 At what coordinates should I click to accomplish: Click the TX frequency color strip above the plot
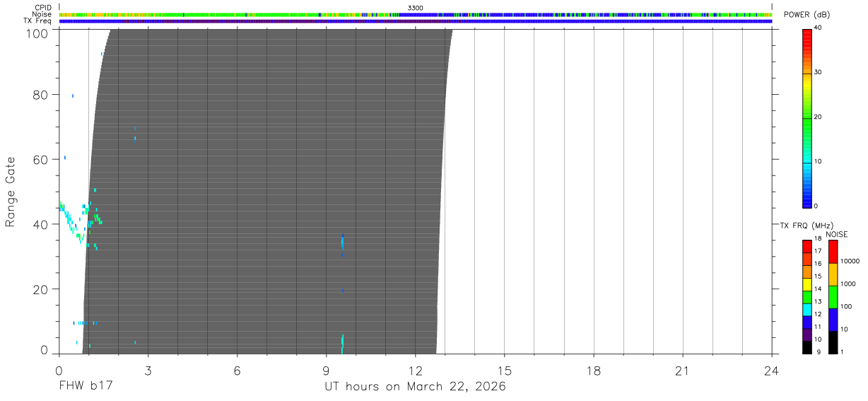click(x=415, y=21)
